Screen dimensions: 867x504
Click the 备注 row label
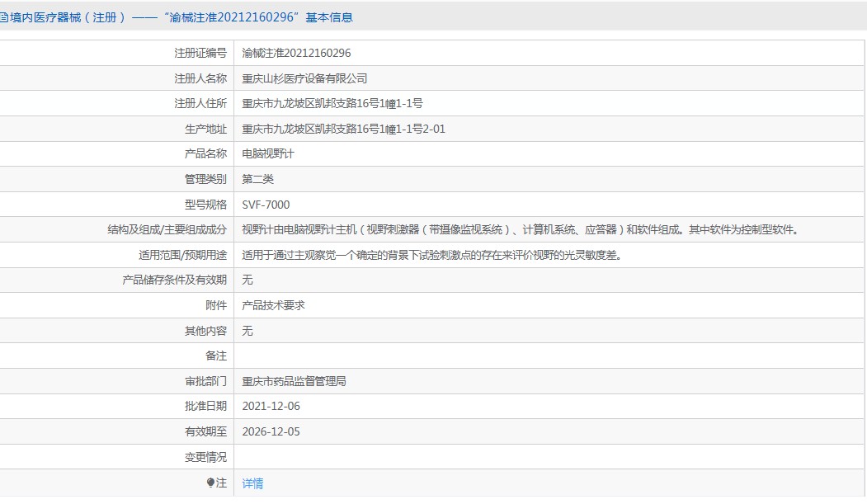(x=215, y=356)
